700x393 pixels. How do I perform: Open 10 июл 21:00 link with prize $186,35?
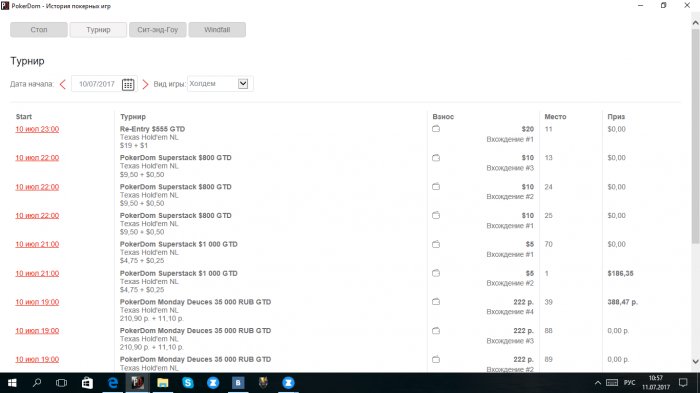[x=37, y=273]
